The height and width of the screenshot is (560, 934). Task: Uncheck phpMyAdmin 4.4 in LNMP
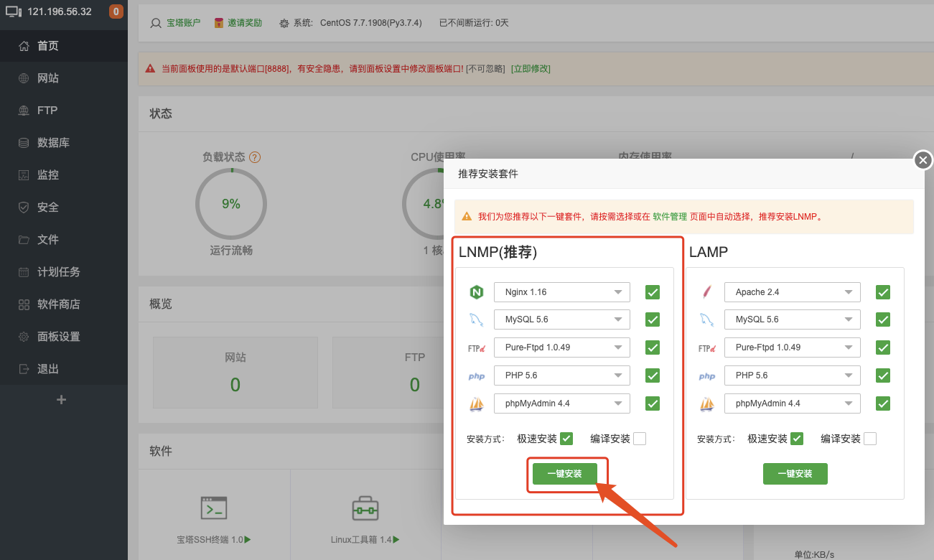[x=653, y=403]
